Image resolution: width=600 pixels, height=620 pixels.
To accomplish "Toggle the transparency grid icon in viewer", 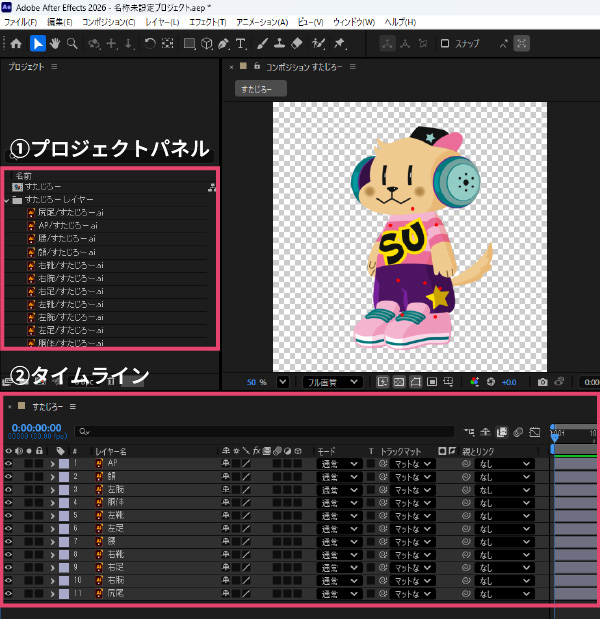I will click(x=399, y=382).
